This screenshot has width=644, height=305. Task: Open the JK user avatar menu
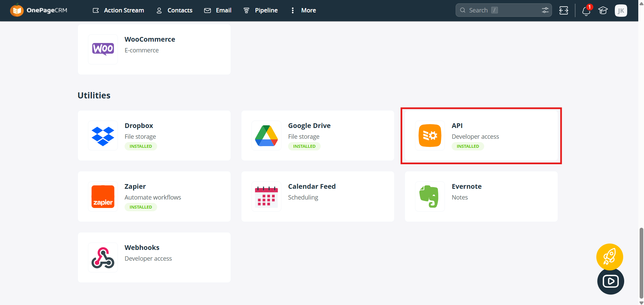tap(621, 10)
